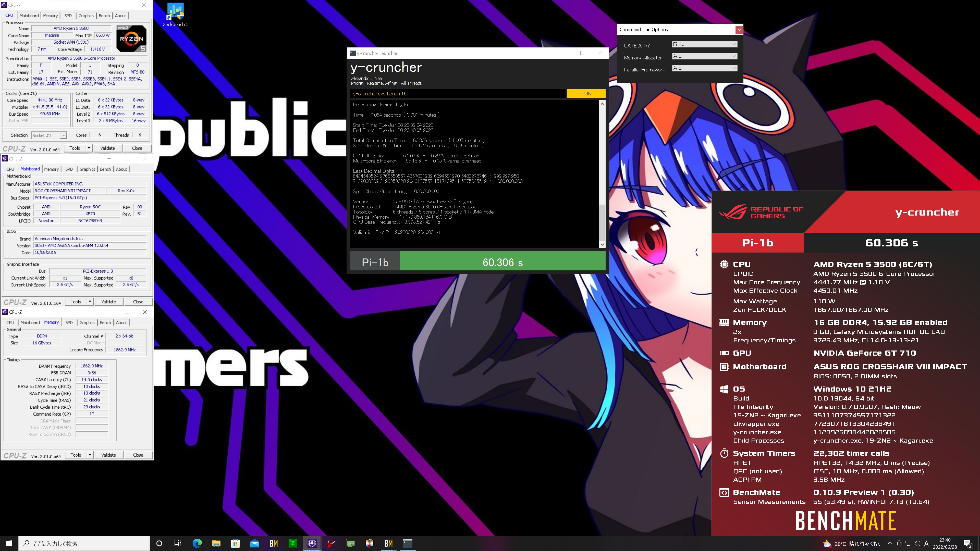Open the Mail app on the taskbar

(x=254, y=543)
